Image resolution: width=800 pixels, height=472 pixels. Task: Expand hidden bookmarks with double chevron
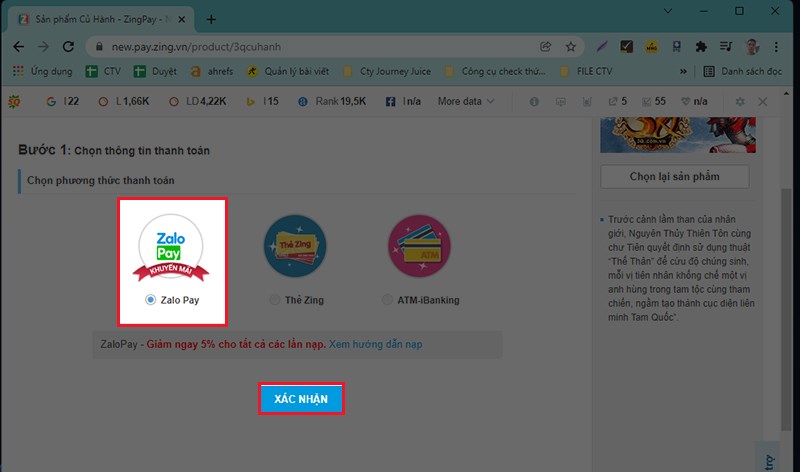coord(683,71)
